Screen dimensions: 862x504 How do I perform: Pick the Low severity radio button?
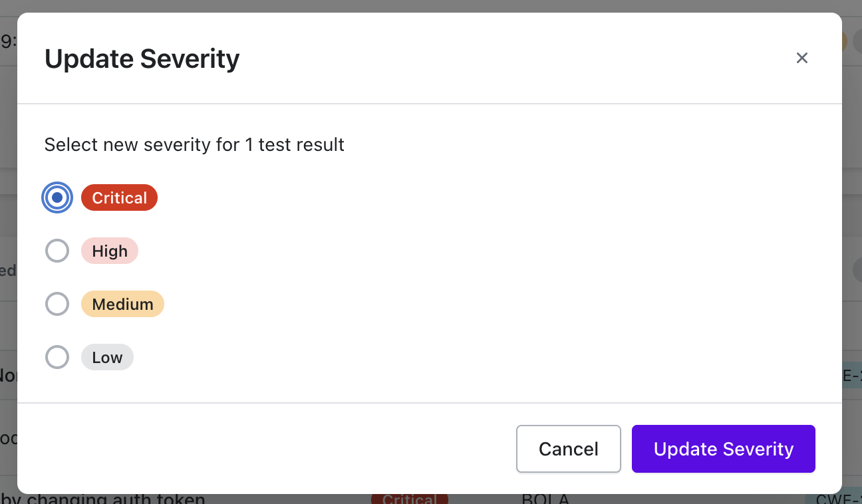[x=57, y=357]
